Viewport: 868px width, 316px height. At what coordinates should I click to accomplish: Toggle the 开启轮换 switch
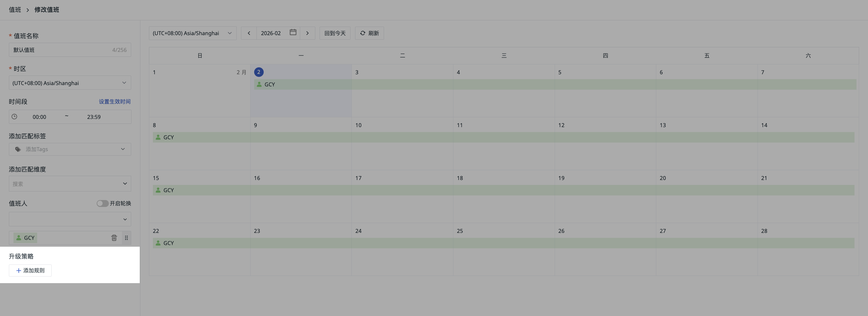[x=103, y=203]
